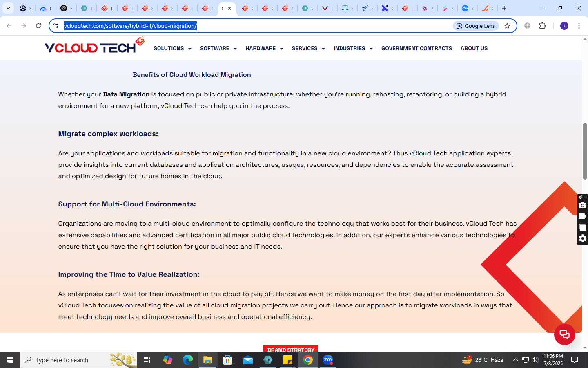Open Windows Start menu
Image resolution: width=588 pixels, height=368 pixels.
pyautogui.click(x=10, y=360)
